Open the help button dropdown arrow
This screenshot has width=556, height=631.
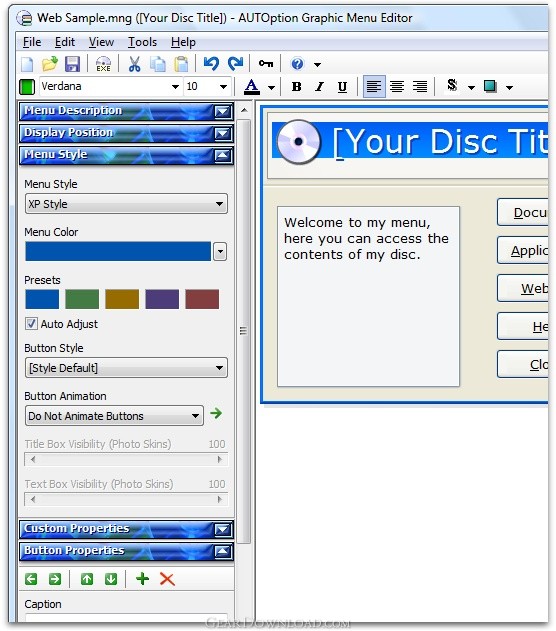click(317, 64)
